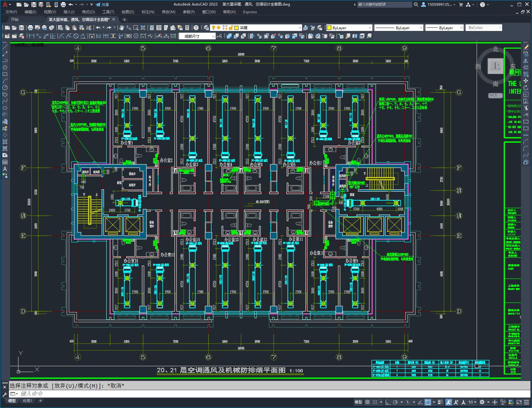Open the 标注(N) menu
This screenshot has width=532, height=408.
[148, 12]
